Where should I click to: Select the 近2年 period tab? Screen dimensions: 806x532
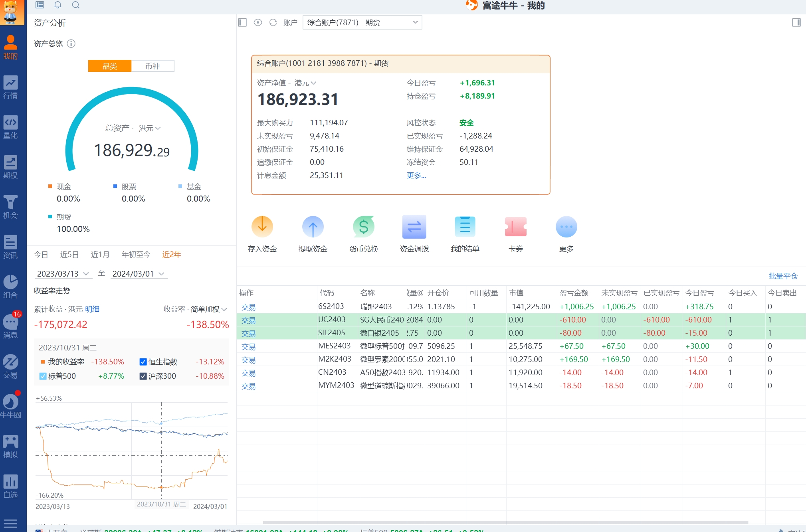click(x=172, y=254)
